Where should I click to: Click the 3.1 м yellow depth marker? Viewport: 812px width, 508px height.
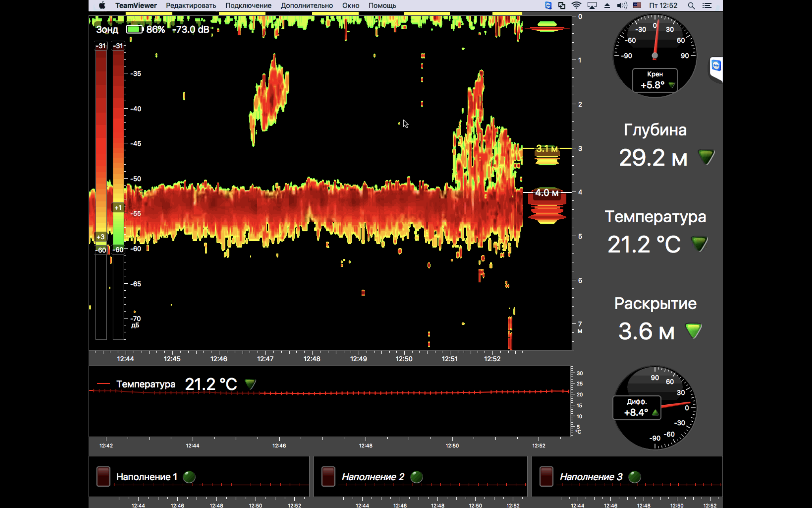point(547,148)
